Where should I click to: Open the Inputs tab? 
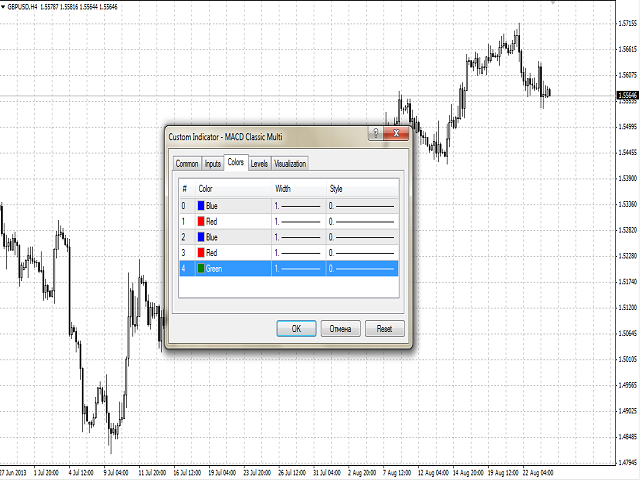(213, 164)
